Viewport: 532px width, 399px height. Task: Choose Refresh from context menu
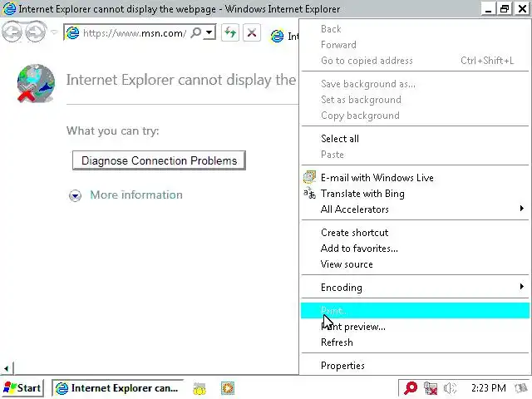click(x=415, y=342)
